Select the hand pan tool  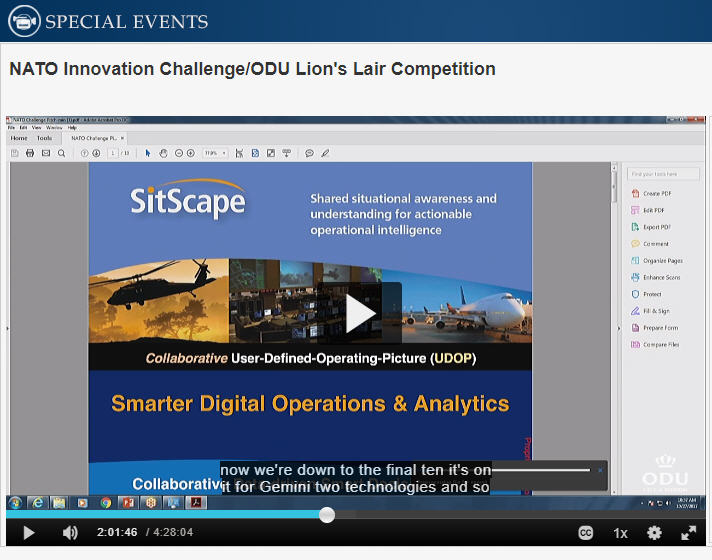coord(163,153)
